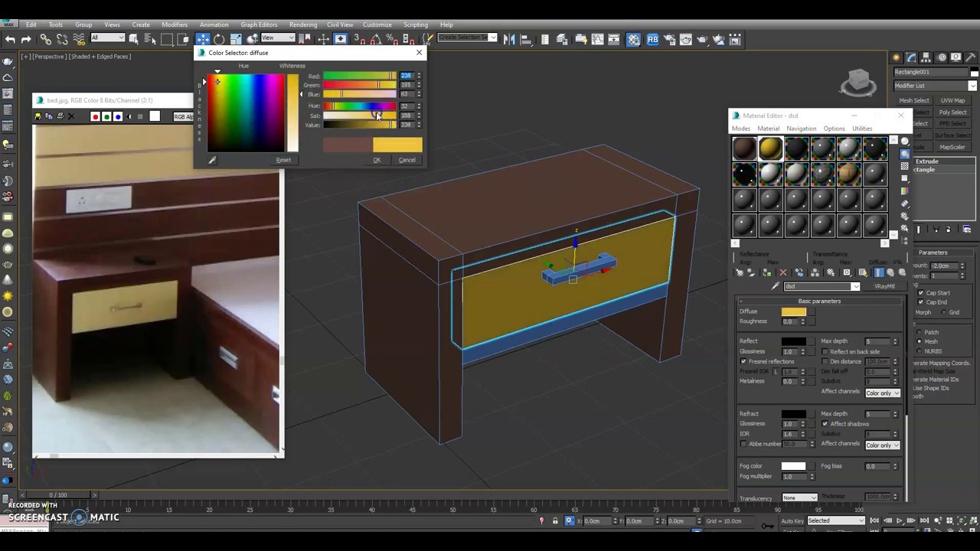
Task: Click delete material red X icon
Action: tap(782, 272)
